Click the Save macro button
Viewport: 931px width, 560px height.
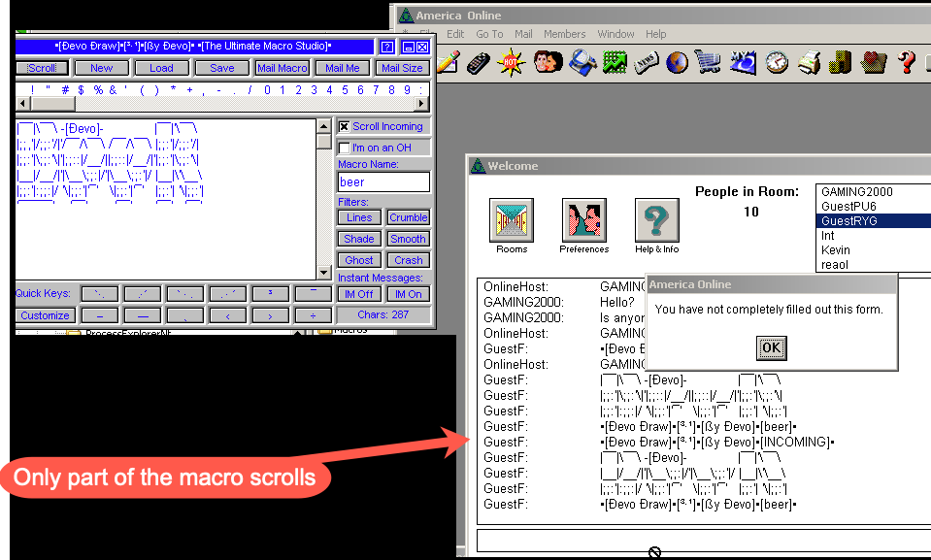pyautogui.click(x=222, y=68)
